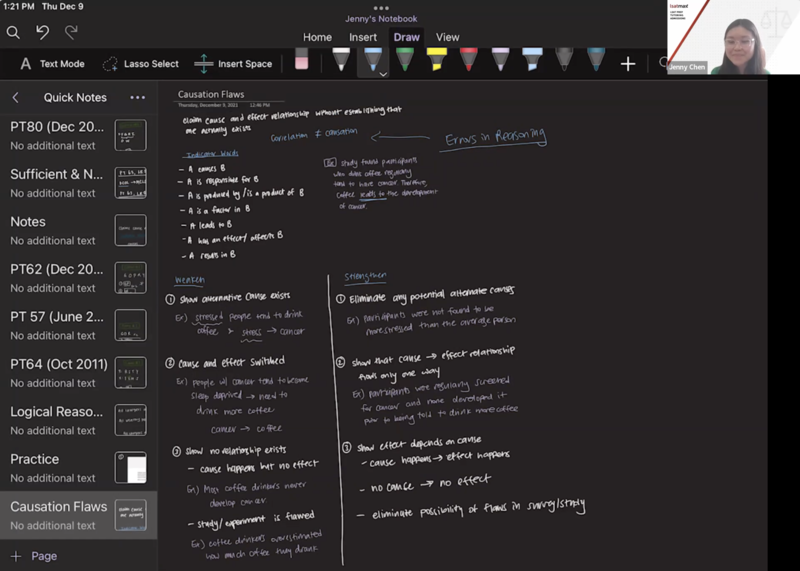Open the Practice page thumbnail
This screenshot has width=800, height=571.
point(130,467)
